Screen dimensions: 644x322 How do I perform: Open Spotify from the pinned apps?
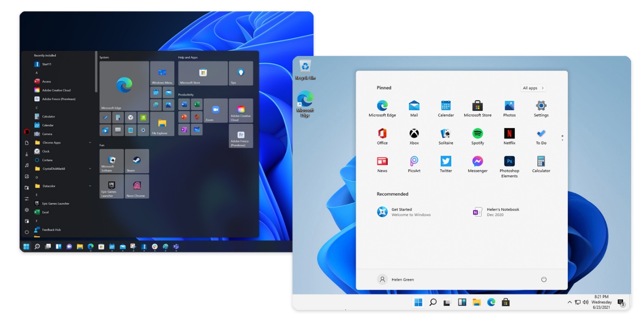pos(477,134)
